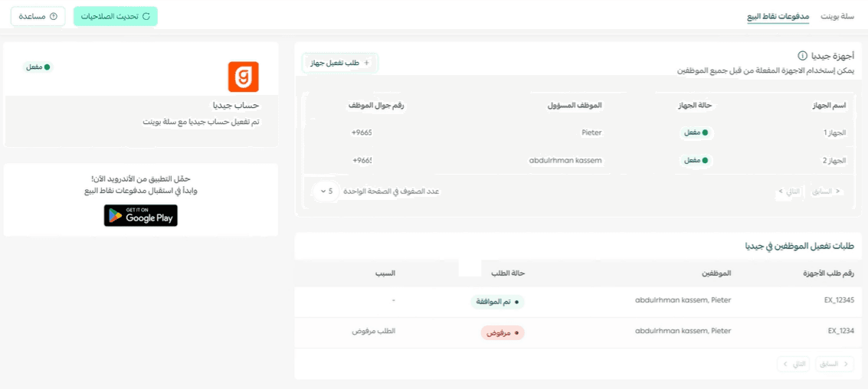
Task: Click the تحديث الصلاحيات button
Action: tap(116, 17)
